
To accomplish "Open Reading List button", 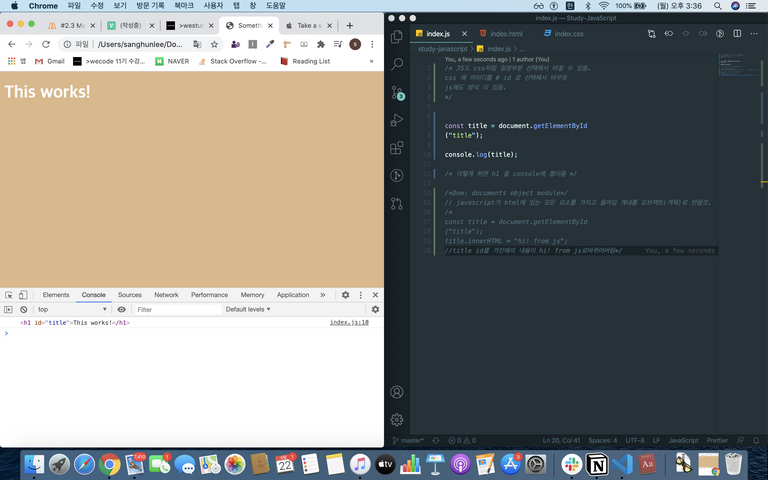I will click(x=305, y=61).
